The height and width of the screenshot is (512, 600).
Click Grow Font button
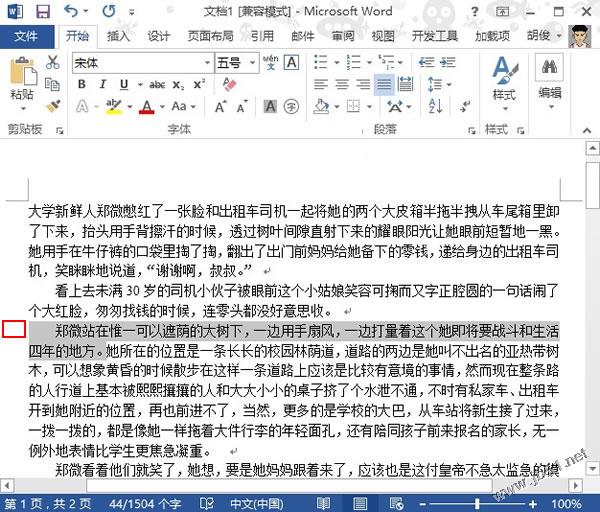[x=220, y=107]
